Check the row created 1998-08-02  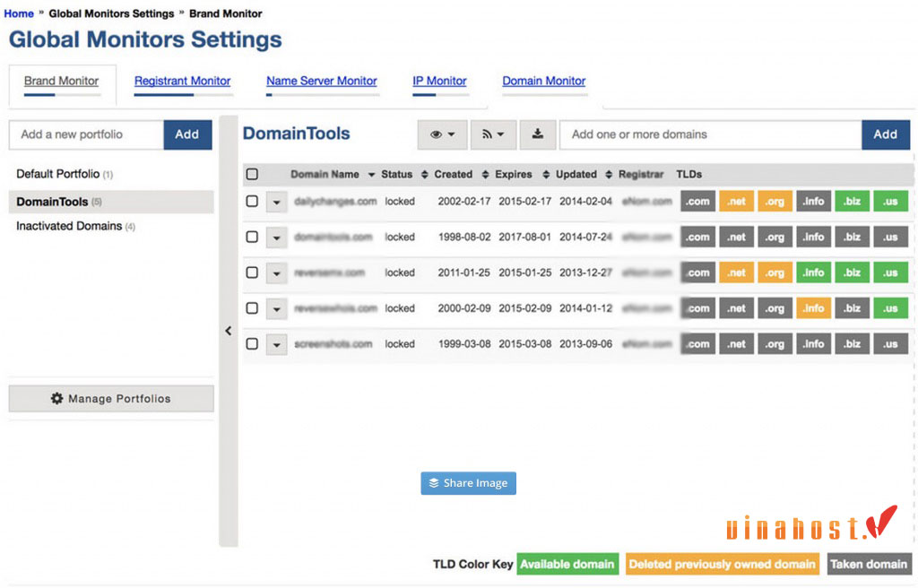[252, 238]
